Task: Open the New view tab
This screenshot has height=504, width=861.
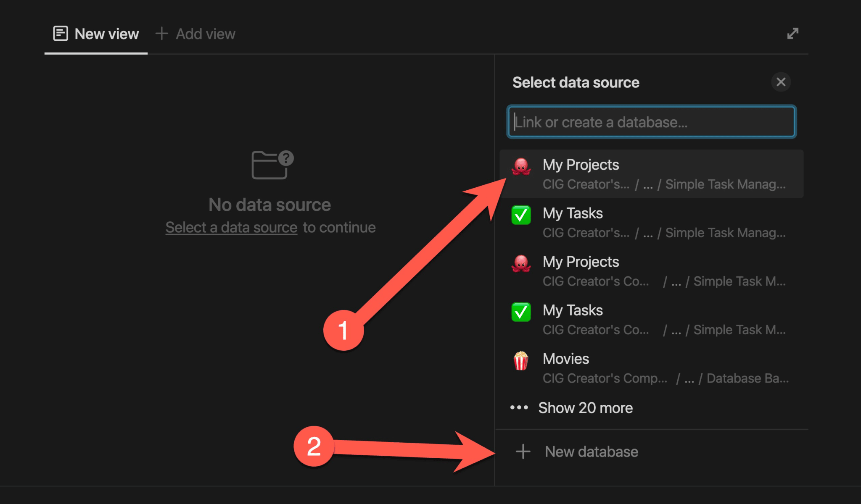Action: [96, 34]
